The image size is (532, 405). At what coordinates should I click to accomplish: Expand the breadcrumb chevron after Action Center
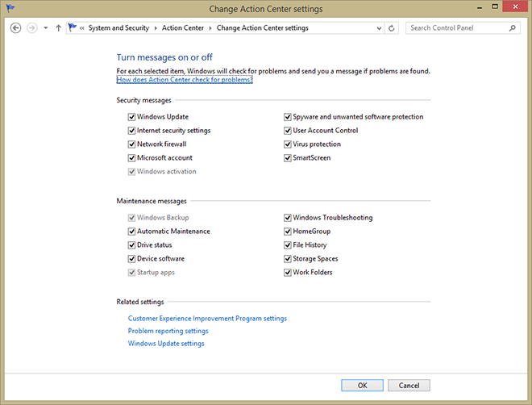(210, 28)
